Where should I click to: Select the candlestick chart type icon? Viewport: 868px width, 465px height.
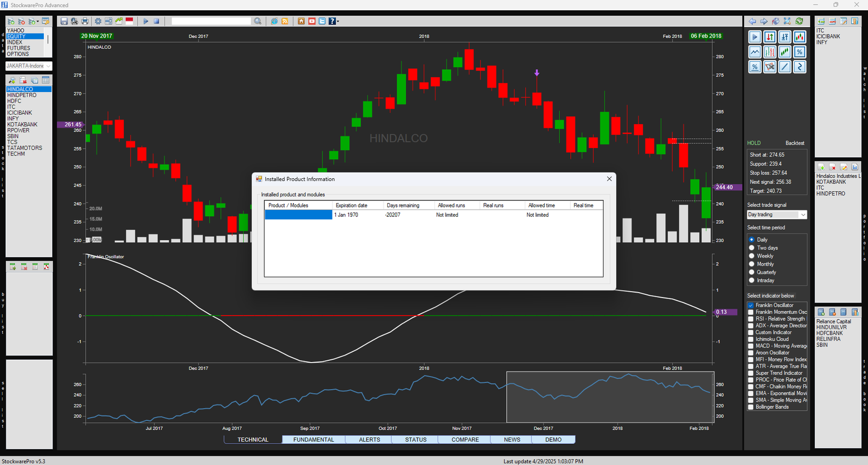[800, 37]
